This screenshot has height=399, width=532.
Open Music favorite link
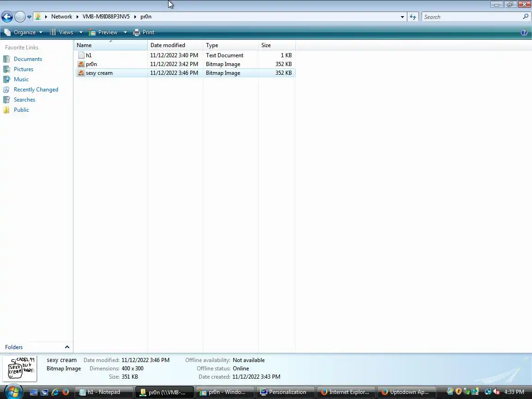[21, 79]
